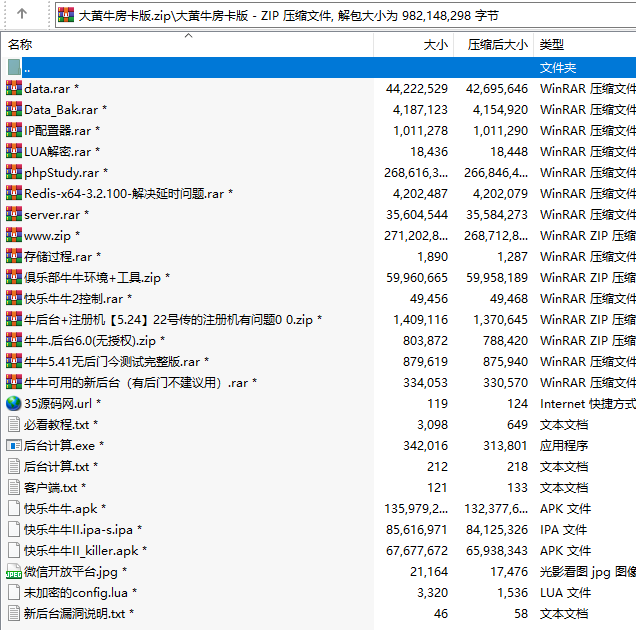636x630 pixels.
Task: Click the up one level arrow
Action: click(x=22, y=14)
